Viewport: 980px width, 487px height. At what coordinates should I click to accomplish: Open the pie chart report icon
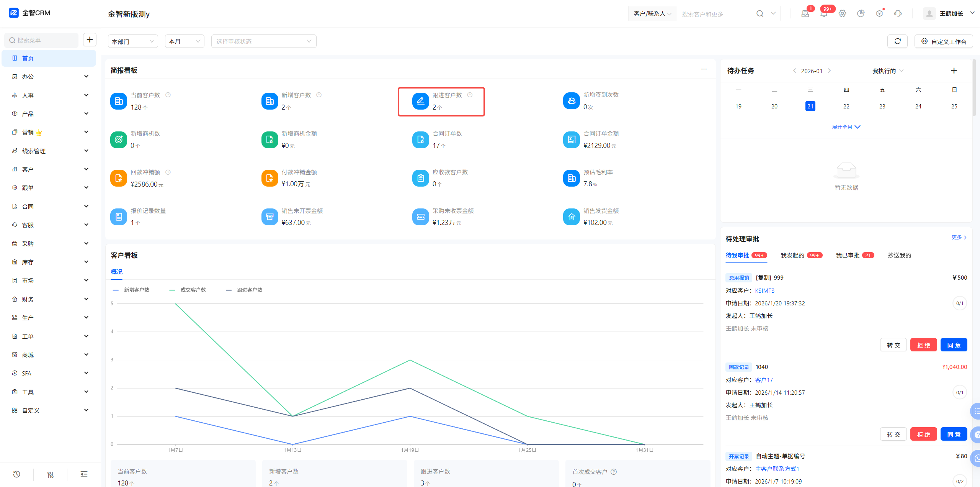(x=861, y=14)
